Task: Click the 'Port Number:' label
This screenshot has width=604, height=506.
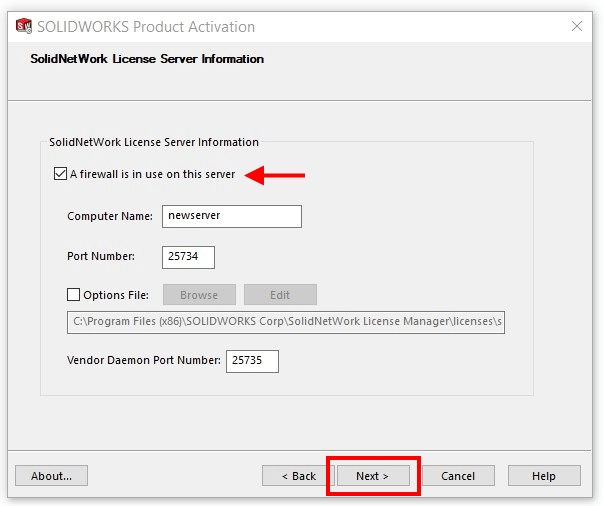Action: 101,256
